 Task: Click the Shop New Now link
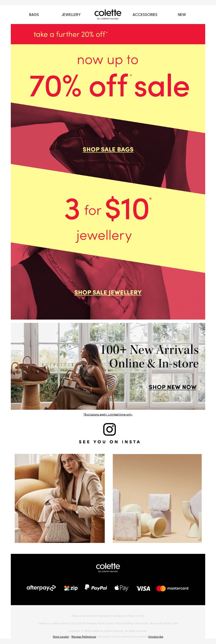[x=173, y=387]
